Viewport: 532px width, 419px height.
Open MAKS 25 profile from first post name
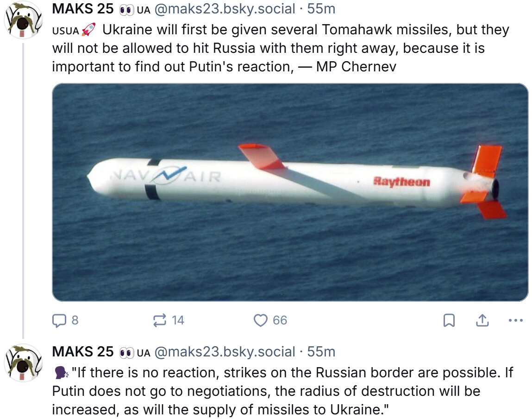tap(83, 9)
